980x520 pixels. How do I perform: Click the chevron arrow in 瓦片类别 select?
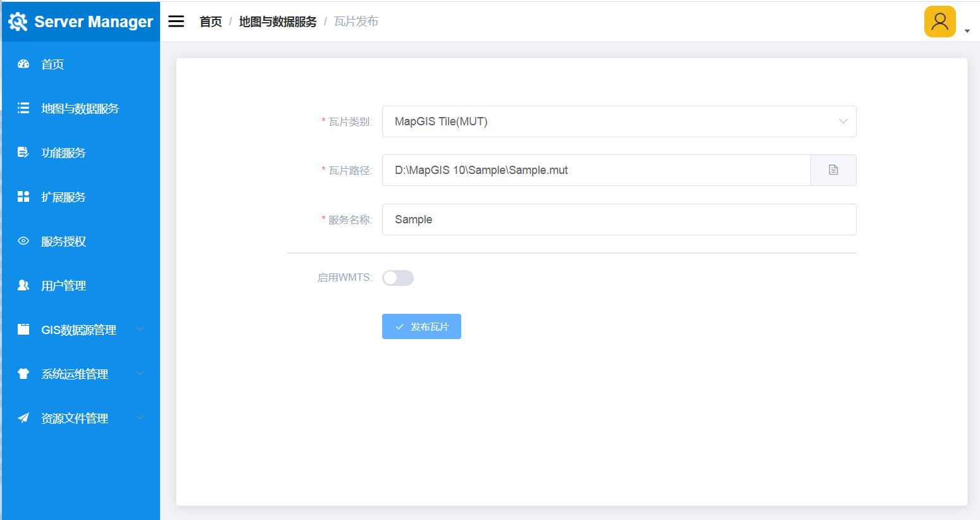843,121
